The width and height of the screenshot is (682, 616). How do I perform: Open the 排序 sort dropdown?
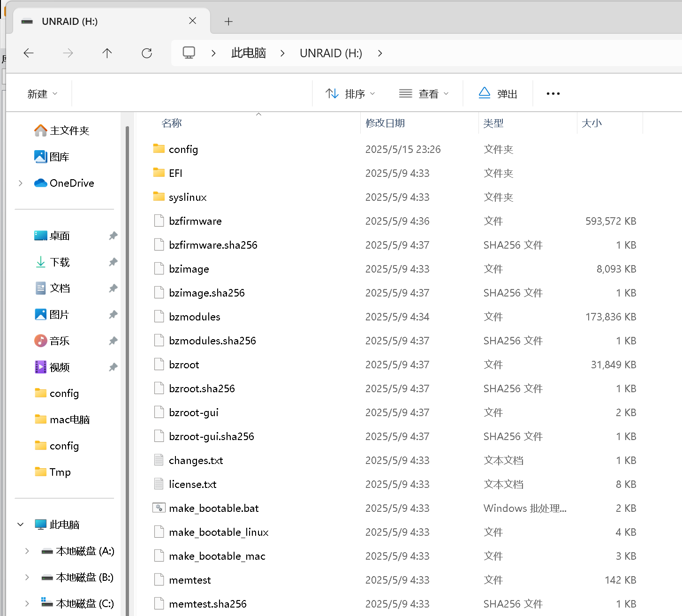[350, 94]
